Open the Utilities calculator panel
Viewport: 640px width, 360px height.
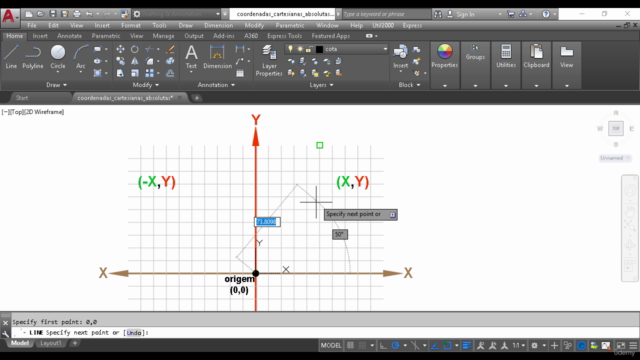tap(506, 56)
